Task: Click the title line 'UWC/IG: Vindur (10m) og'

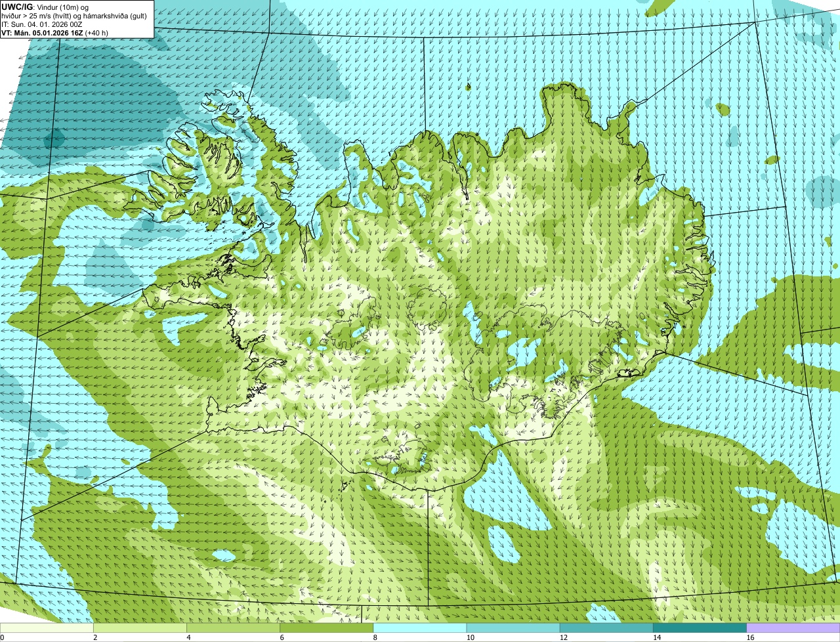Action: pos(45,7)
